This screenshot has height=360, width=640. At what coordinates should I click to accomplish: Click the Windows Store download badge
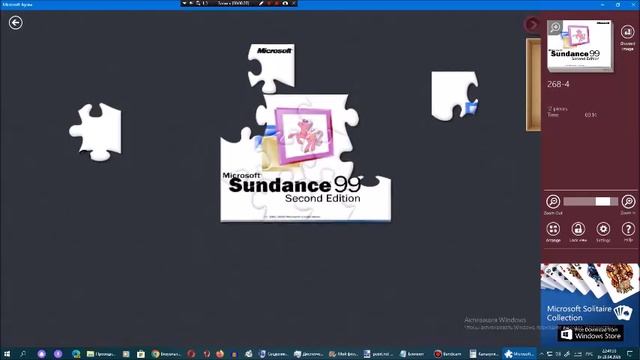590,334
